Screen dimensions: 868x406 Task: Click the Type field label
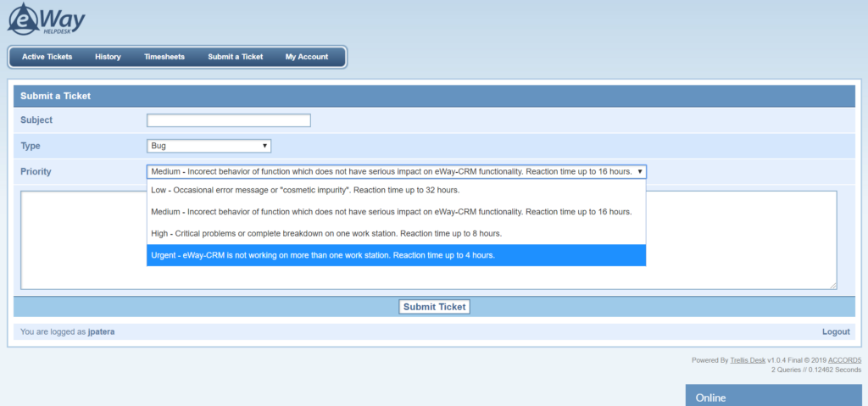tap(31, 147)
